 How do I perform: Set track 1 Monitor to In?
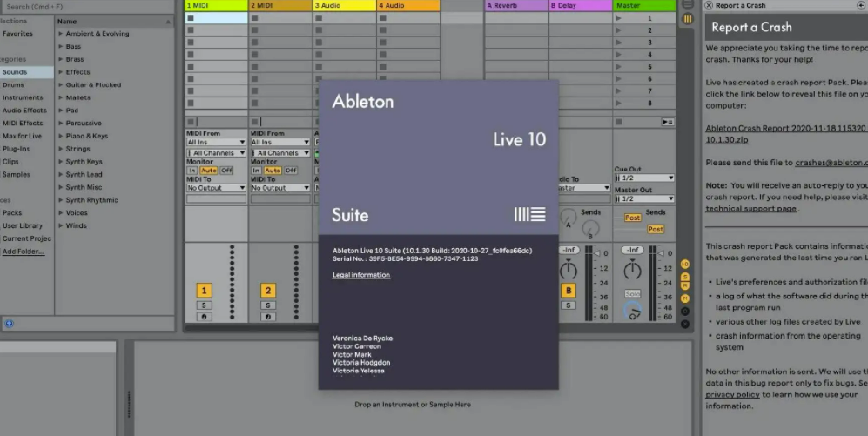point(192,171)
